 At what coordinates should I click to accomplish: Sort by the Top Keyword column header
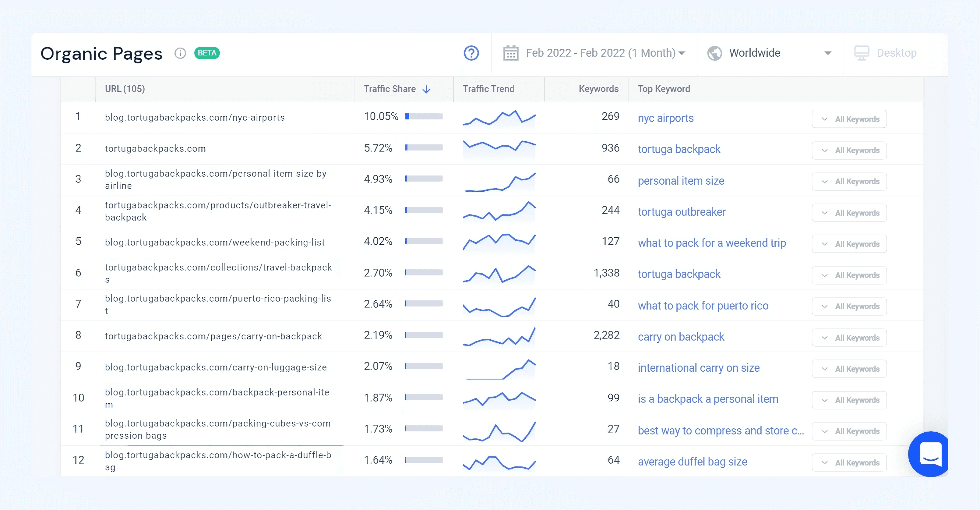click(x=664, y=89)
